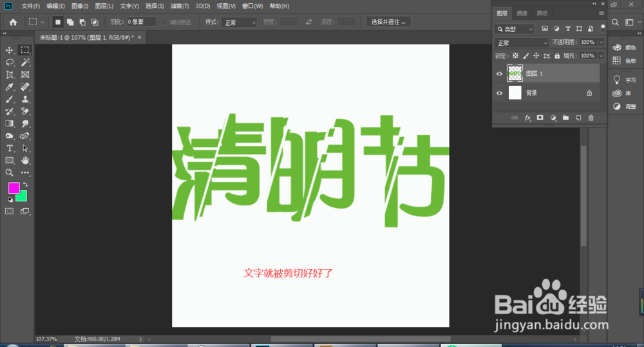The height and width of the screenshot is (347, 644).
Task: Select the Hand tool
Action: click(x=25, y=160)
